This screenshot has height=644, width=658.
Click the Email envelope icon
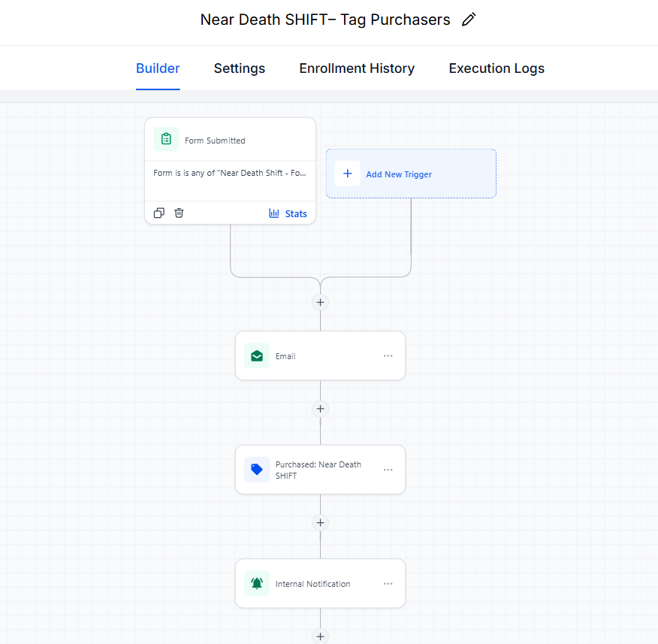pos(257,356)
